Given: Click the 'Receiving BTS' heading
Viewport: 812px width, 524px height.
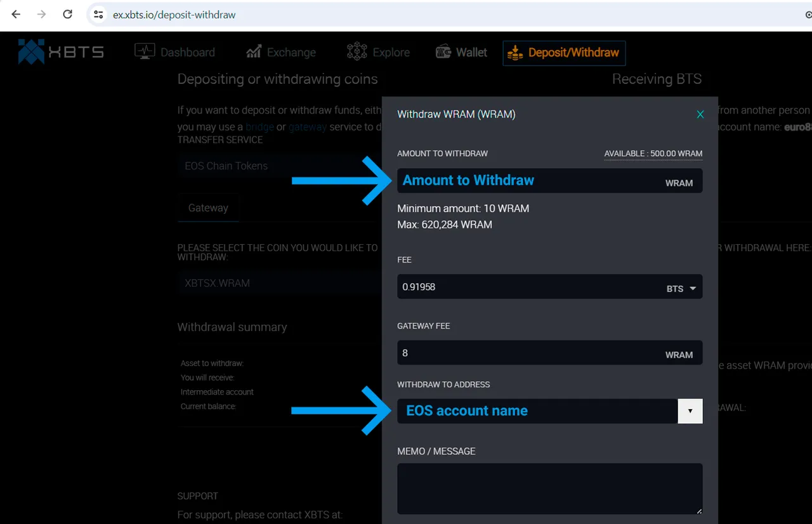Looking at the screenshot, I should click(x=657, y=79).
